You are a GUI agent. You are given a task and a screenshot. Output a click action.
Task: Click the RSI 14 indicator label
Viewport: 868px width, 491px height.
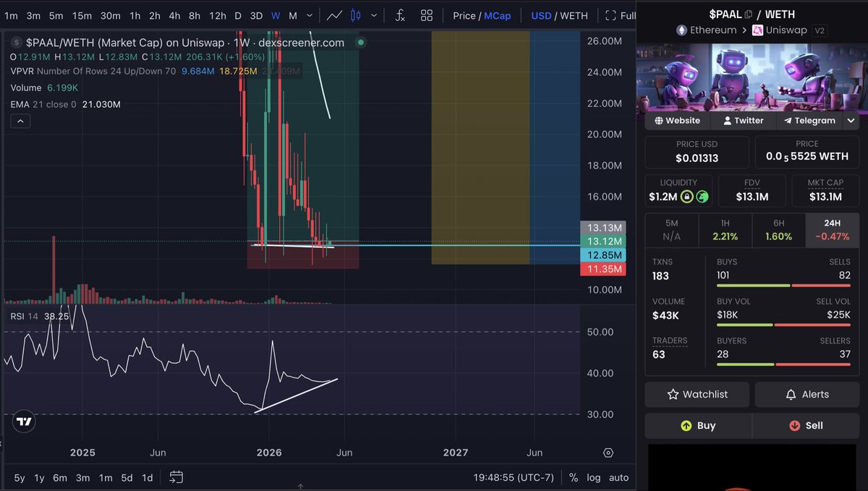click(x=25, y=316)
